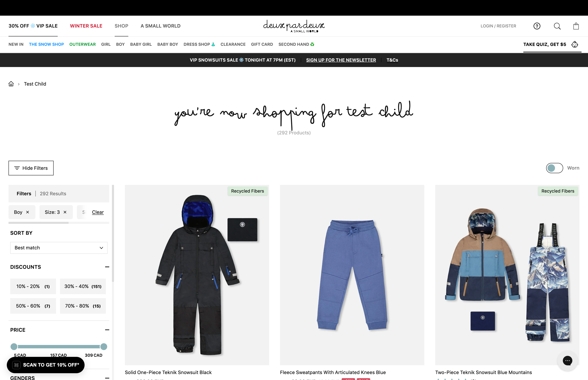This screenshot has width=588, height=380.
Task: Select the 70% - 80% discount filter
Action: pos(83,306)
